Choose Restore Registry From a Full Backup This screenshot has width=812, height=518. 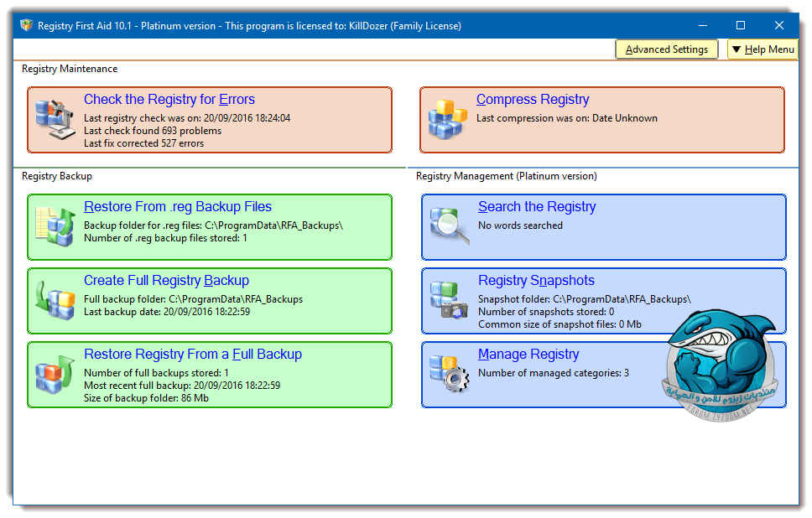[x=193, y=355]
